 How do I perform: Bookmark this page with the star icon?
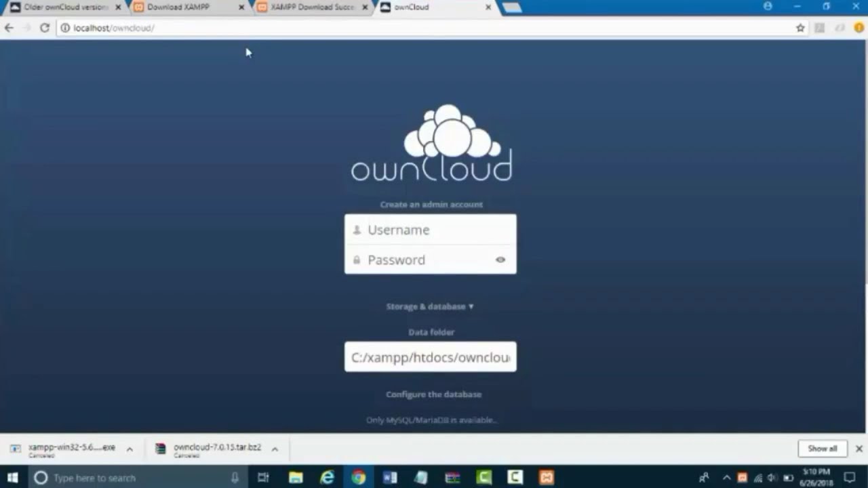[x=800, y=28]
